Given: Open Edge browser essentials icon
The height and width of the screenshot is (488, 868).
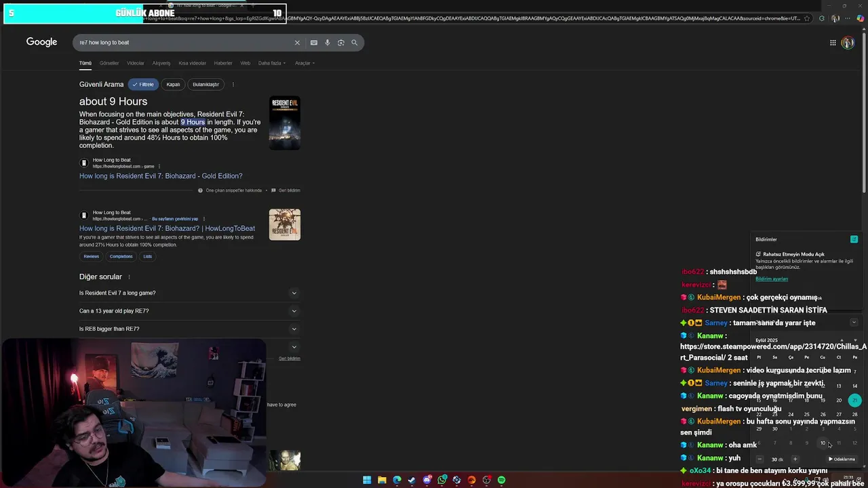Looking at the screenshot, I should click(x=821, y=18).
